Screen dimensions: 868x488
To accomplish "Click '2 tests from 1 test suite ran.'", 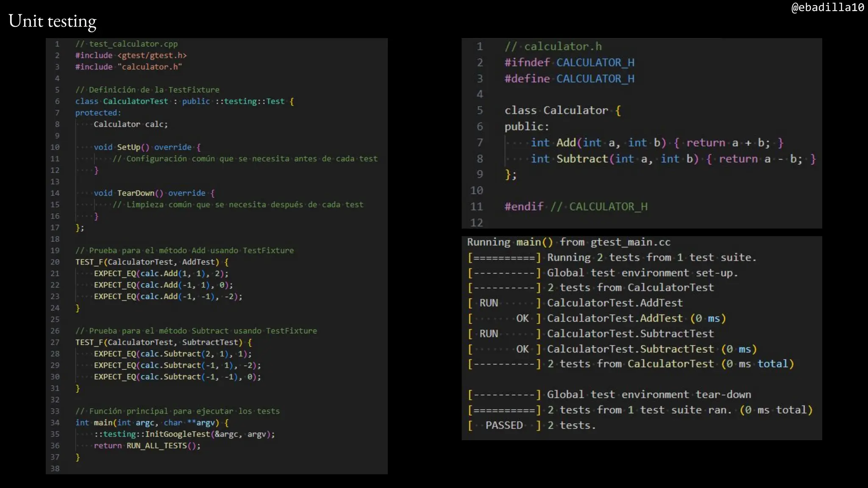I will (639, 410).
